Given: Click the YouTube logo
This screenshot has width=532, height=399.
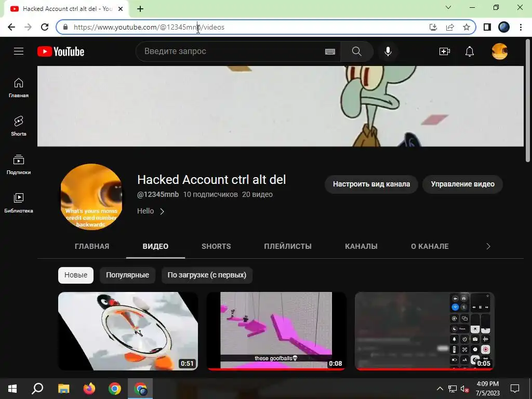Looking at the screenshot, I should tap(61, 51).
